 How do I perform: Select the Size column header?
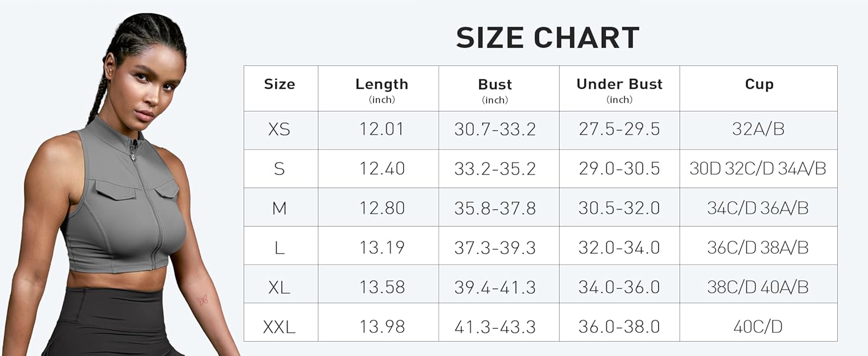279,84
